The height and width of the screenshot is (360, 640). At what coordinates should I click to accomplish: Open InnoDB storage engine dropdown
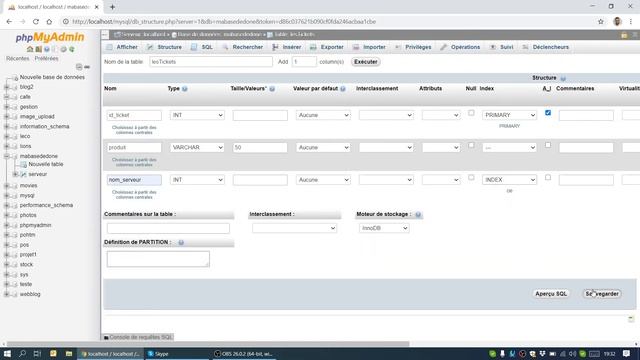pos(384,228)
